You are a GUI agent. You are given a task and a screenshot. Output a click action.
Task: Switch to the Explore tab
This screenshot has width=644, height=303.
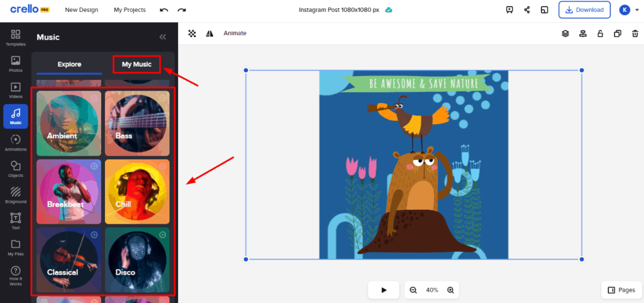69,64
